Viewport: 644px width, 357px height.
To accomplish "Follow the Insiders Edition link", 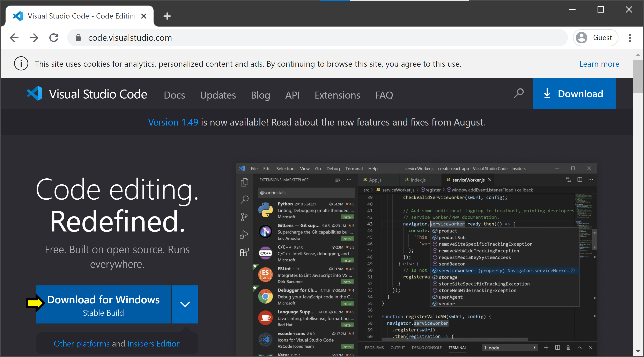I will tap(154, 344).
